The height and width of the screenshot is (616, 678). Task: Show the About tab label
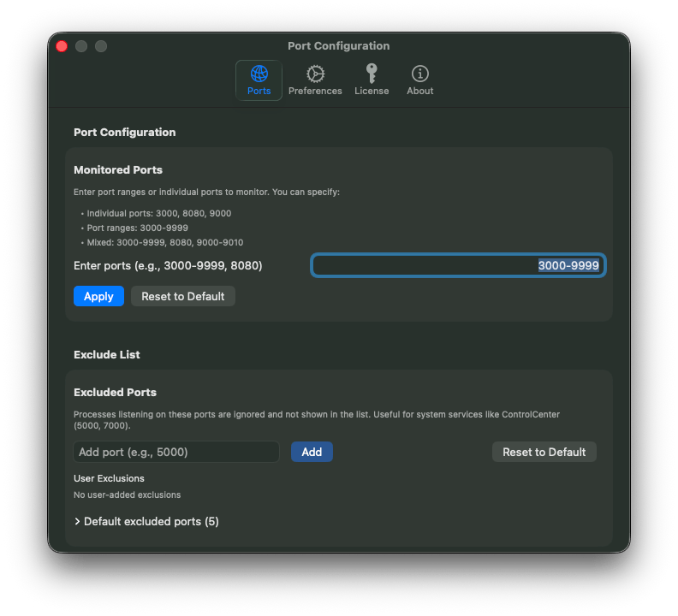[419, 91]
